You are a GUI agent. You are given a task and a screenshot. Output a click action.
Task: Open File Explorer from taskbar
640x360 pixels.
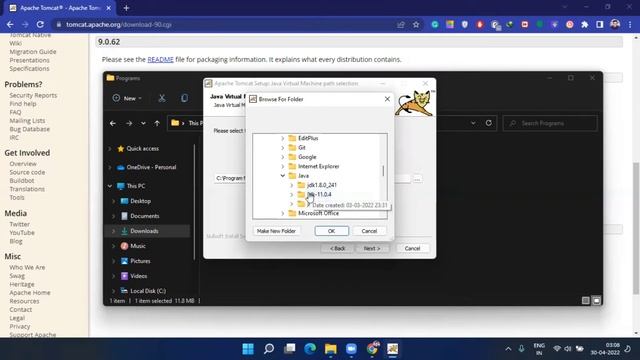click(x=331, y=349)
